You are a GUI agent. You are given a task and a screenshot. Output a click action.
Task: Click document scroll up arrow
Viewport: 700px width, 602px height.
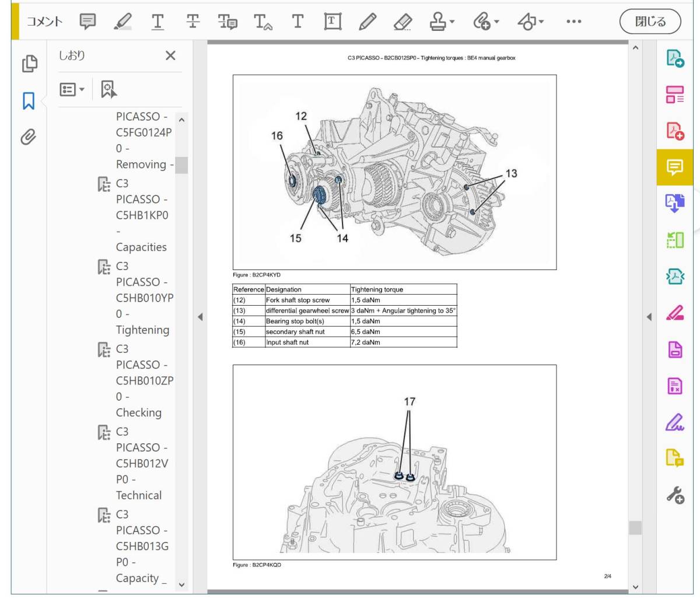635,48
